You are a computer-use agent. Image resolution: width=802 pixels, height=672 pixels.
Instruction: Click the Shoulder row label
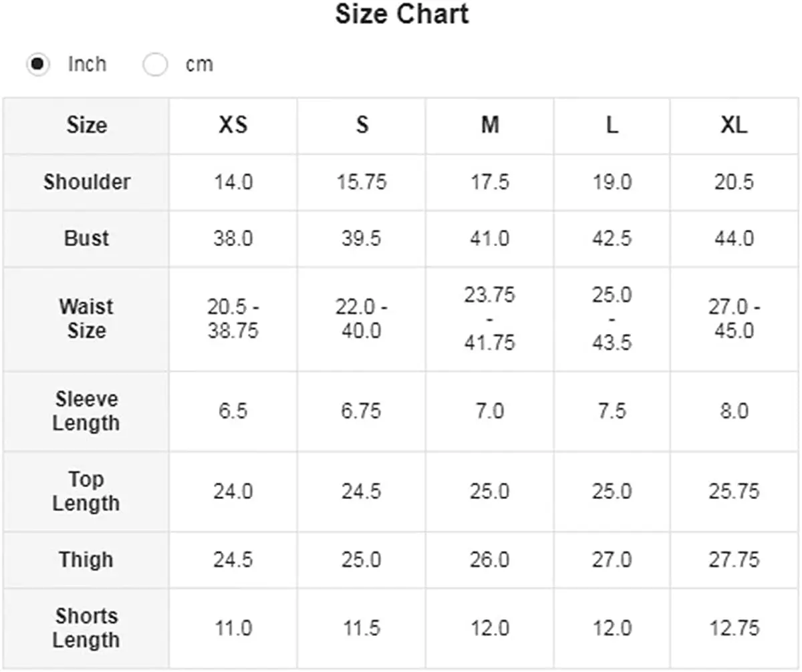[86, 182]
